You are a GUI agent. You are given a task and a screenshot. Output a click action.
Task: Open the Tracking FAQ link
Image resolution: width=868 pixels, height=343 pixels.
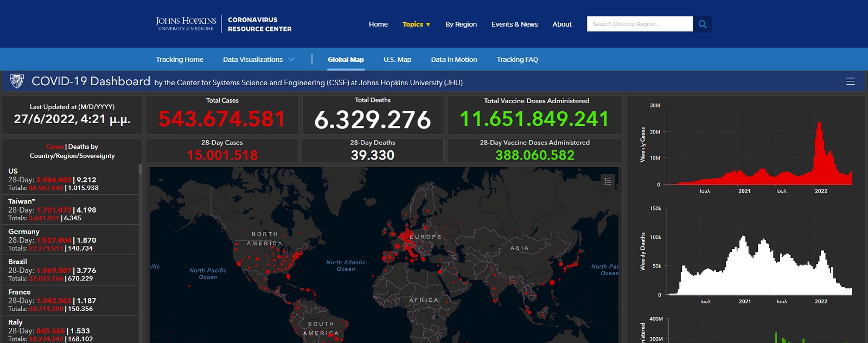[517, 60]
